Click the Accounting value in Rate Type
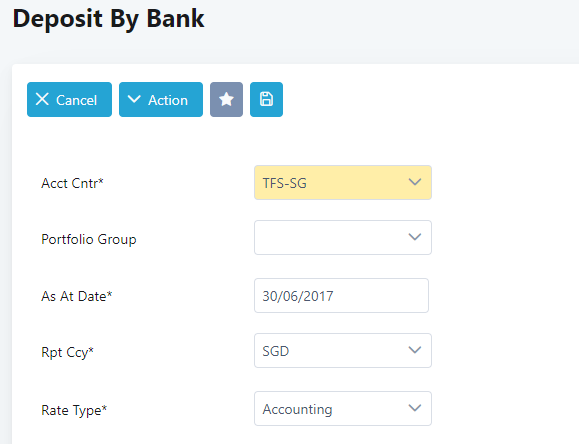Screen dimensions: 579x444 [297, 409]
